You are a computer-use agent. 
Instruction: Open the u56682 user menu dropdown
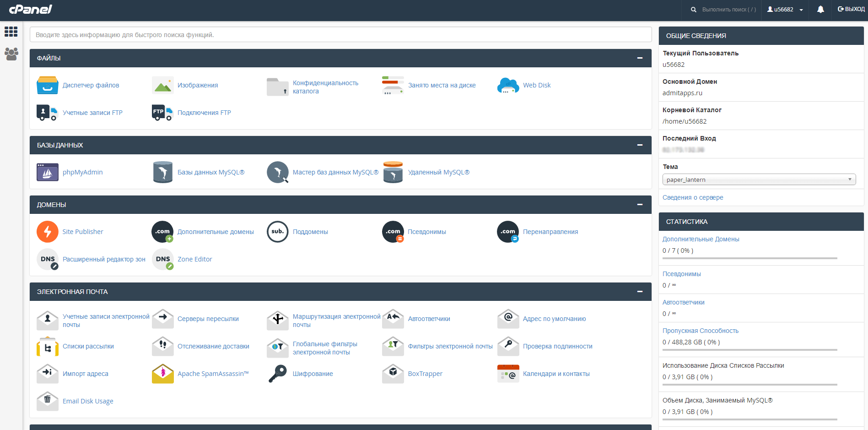785,10
